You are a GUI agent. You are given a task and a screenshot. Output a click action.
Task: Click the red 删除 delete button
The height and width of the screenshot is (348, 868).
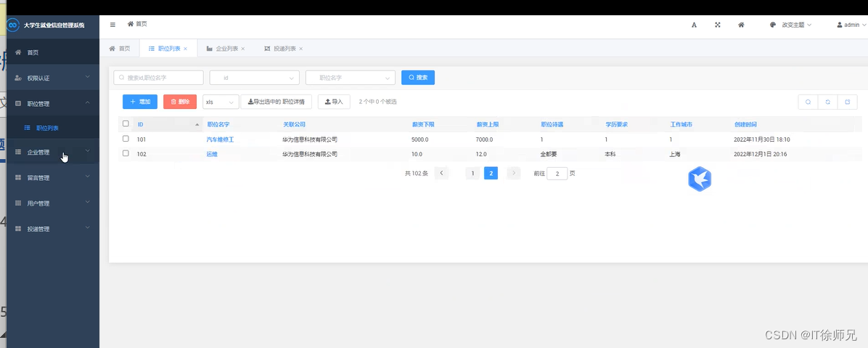pos(180,102)
